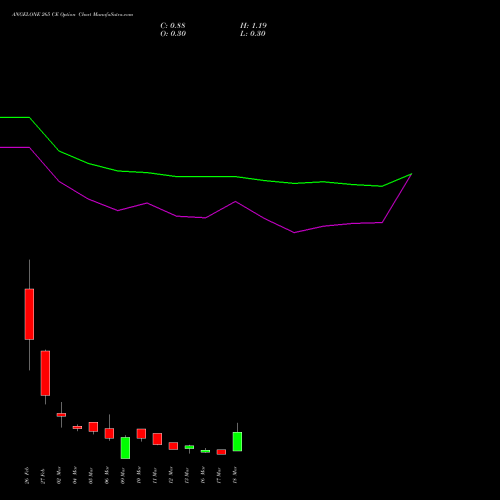The height and width of the screenshot is (500, 500).
Task: Click the green 18 Mar candlestick
Action: pos(237,441)
